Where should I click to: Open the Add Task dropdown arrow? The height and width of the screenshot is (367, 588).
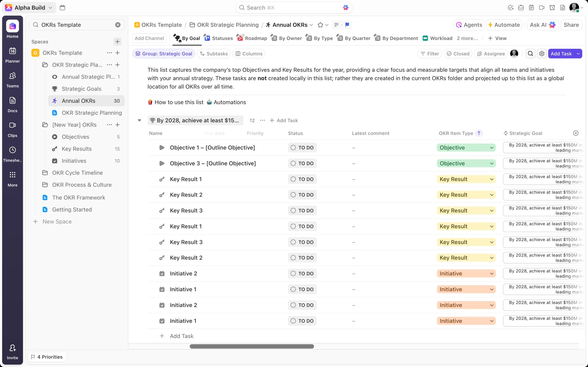(578, 54)
